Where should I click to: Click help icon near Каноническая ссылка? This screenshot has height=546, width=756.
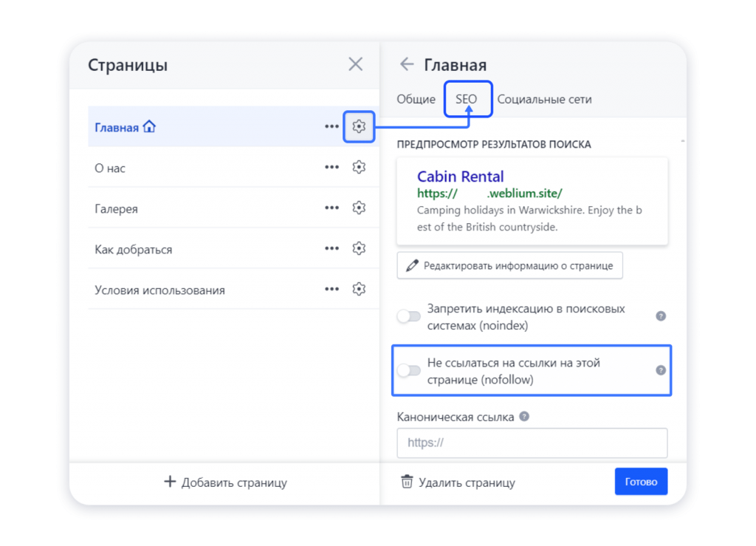coord(524,417)
